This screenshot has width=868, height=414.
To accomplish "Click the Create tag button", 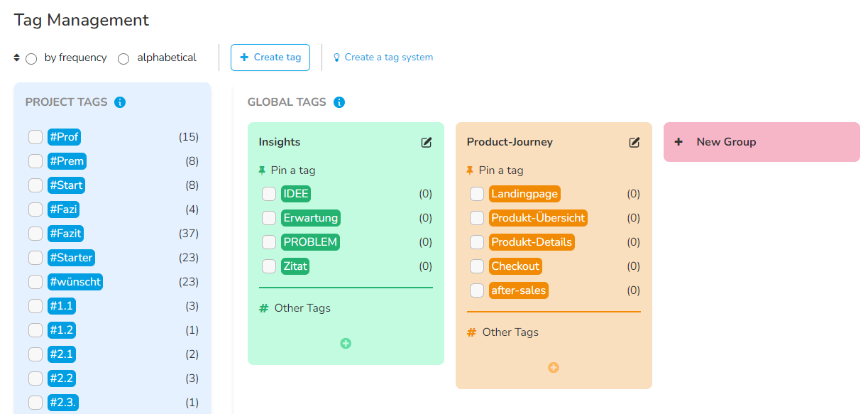I will (270, 57).
